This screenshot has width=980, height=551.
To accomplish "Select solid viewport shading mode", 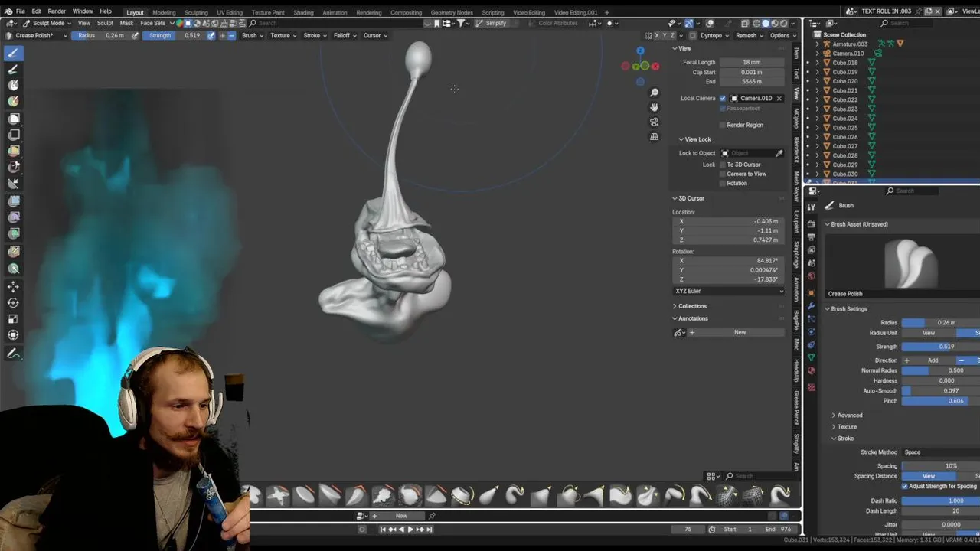I will 764,23.
